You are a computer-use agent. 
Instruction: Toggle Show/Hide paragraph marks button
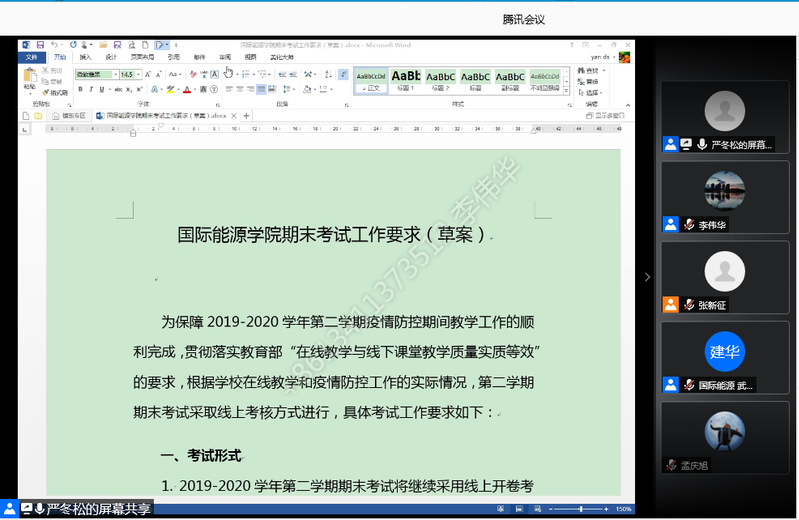(x=343, y=74)
